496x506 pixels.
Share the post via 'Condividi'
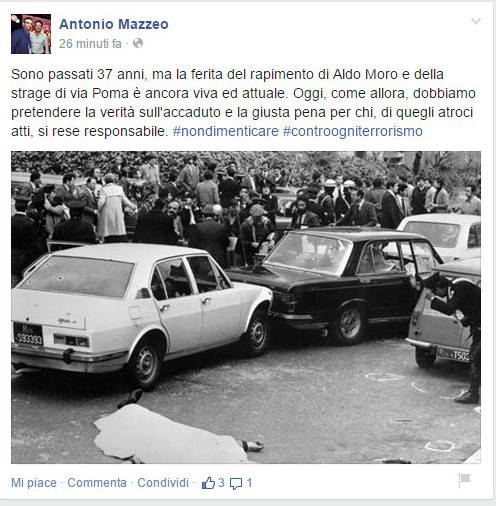tap(163, 483)
